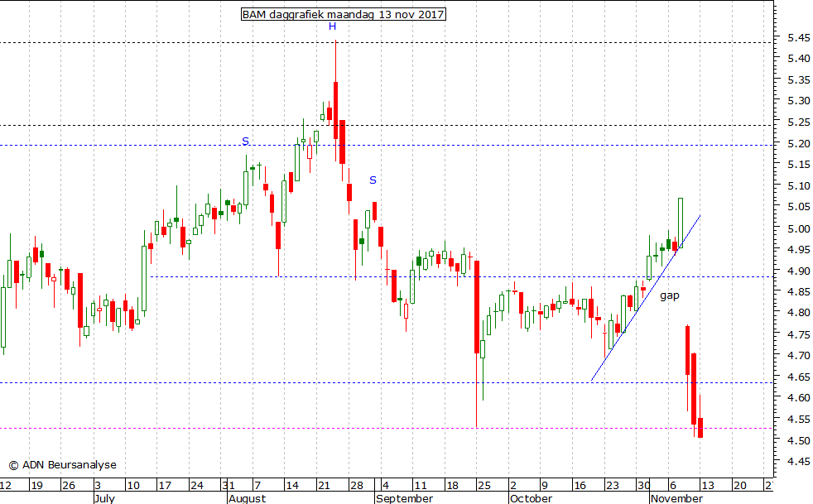This screenshot has height=504, width=813.
Task: Click the 5.35 price axis label
Action: pyautogui.click(x=798, y=80)
